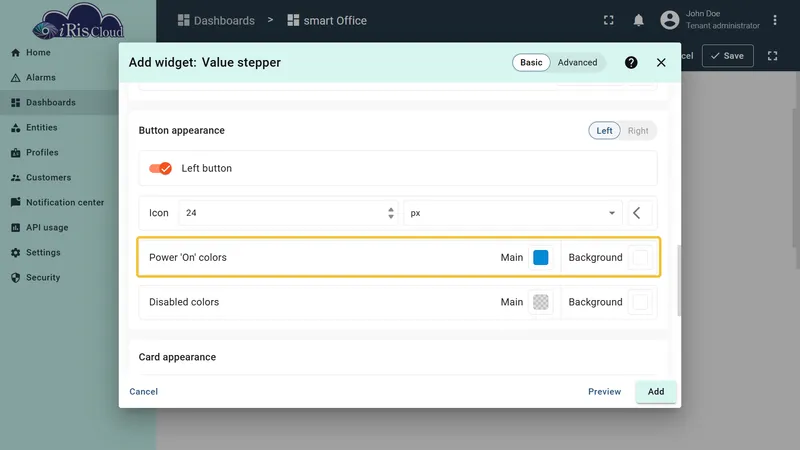Pick Disabled colors main swatch

pos(541,302)
